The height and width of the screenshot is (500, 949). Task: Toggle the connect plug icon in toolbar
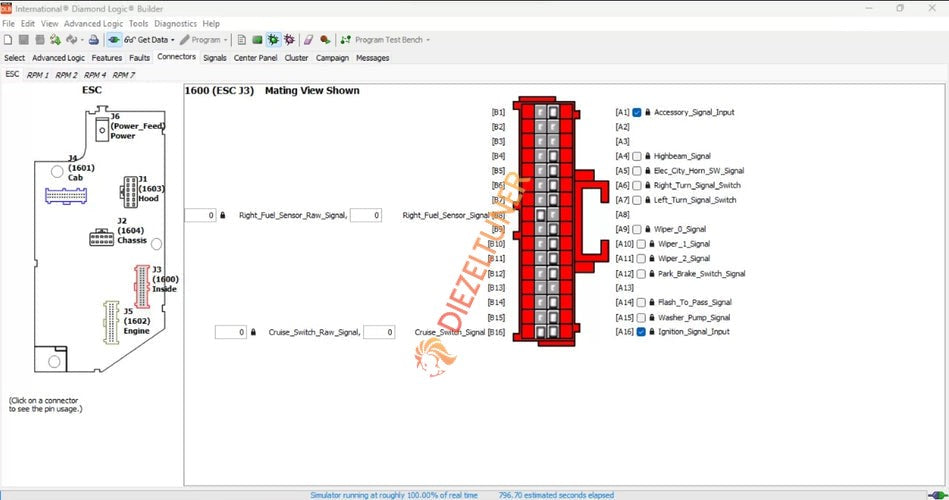tap(113, 40)
